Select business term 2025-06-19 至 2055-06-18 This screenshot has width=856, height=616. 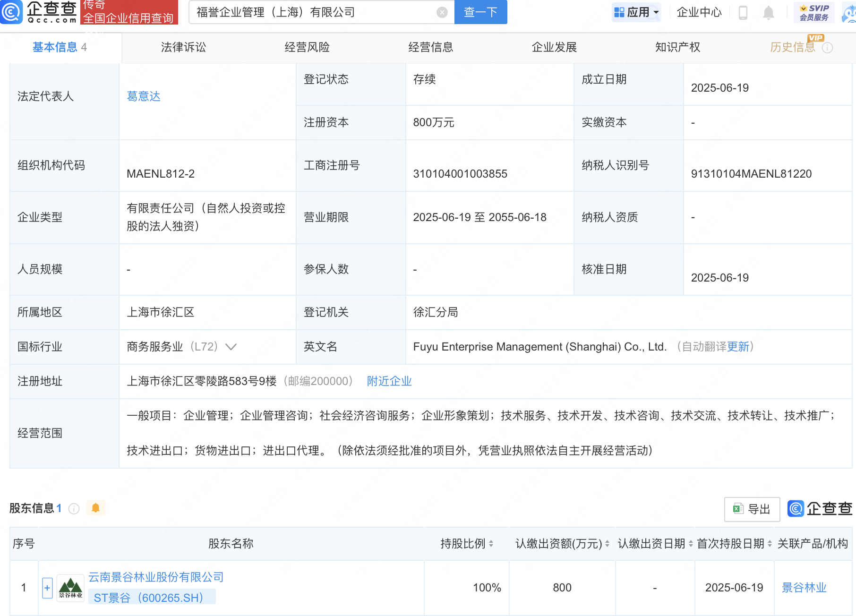click(479, 217)
